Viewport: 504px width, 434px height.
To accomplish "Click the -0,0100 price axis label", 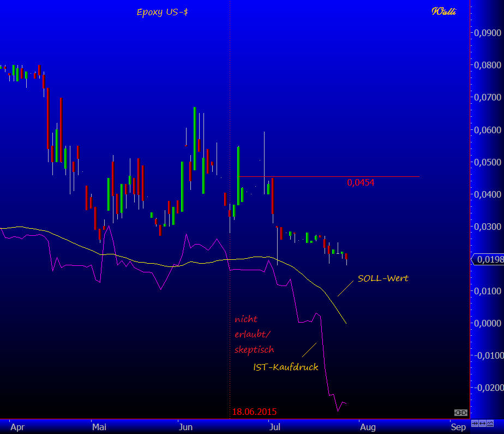I will click(x=489, y=355).
